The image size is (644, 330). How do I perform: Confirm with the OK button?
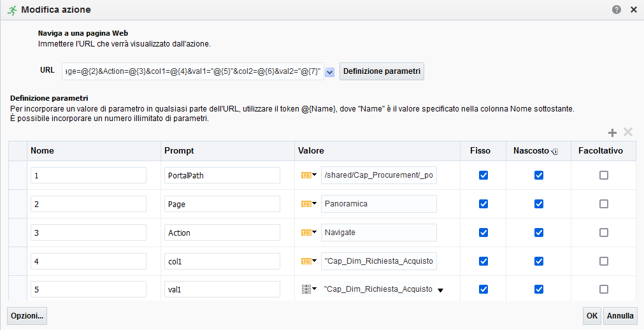coord(592,315)
